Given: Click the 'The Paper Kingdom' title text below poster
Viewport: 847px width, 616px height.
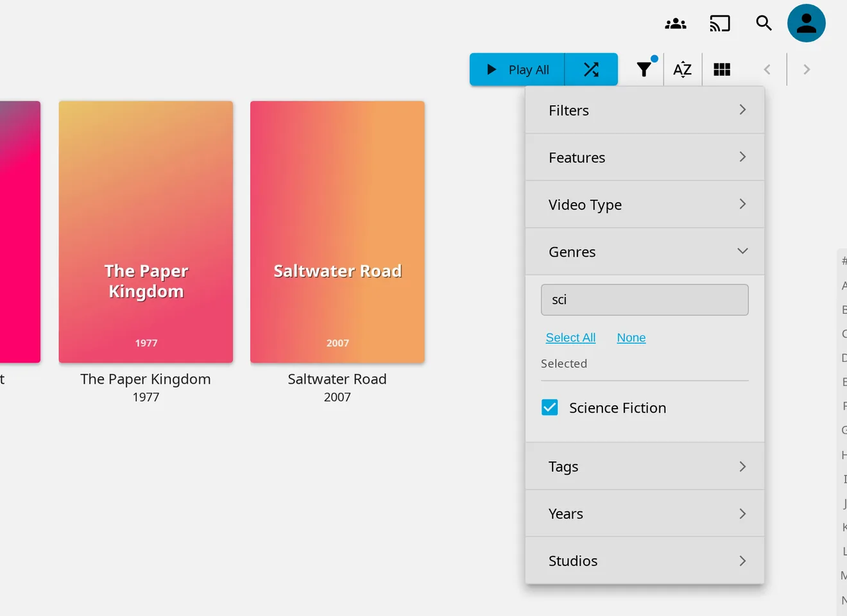Looking at the screenshot, I should tap(146, 379).
